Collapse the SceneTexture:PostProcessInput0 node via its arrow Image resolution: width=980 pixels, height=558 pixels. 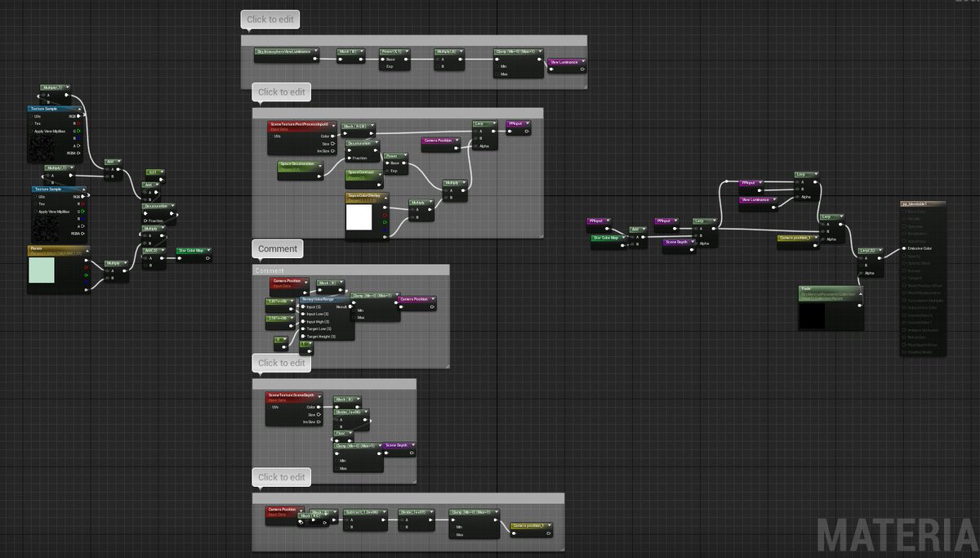point(334,126)
